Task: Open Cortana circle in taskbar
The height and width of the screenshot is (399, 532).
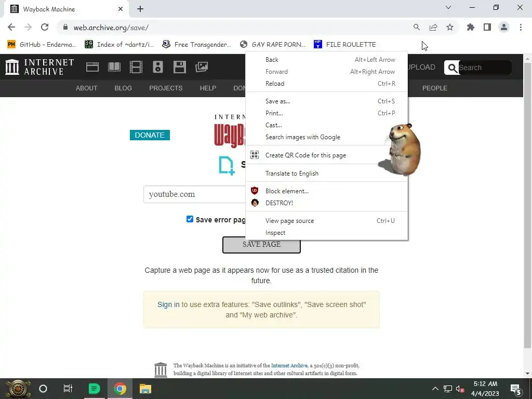Action: (43, 389)
